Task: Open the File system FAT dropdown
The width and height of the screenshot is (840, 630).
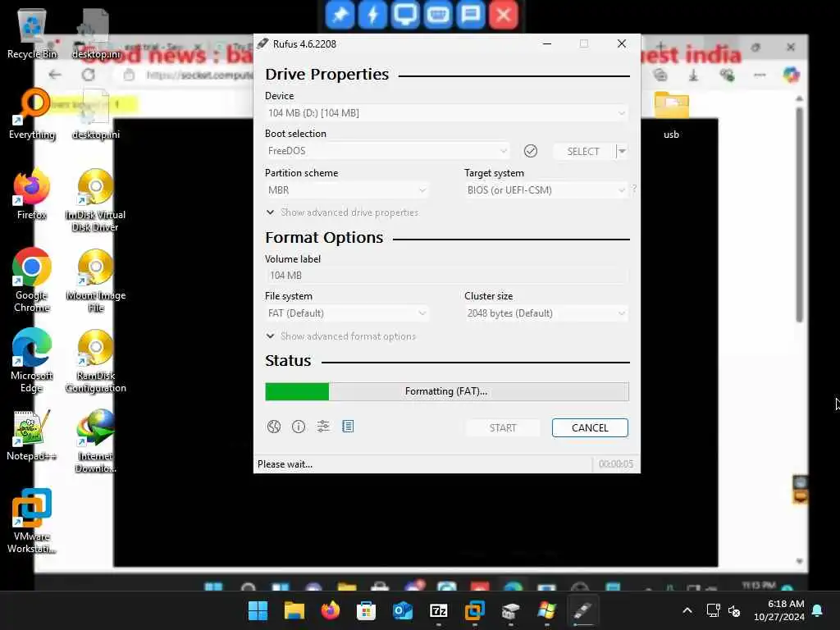Action: click(x=346, y=313)
